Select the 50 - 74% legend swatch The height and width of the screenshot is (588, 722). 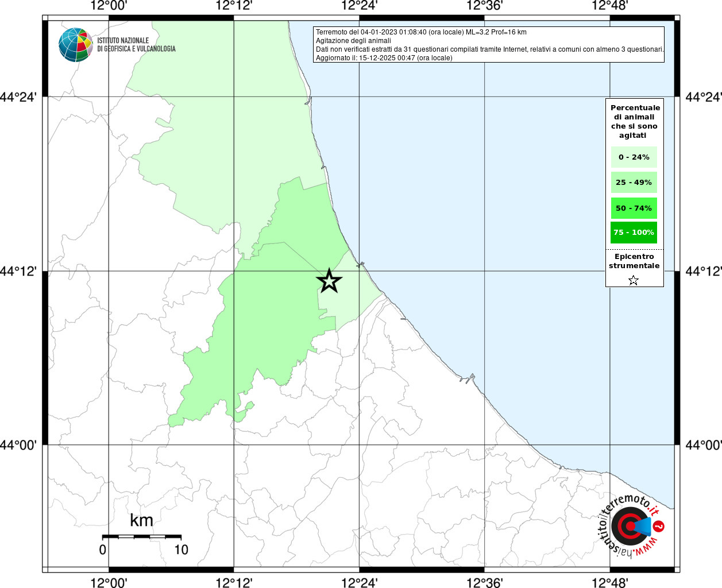click(634, 208)
